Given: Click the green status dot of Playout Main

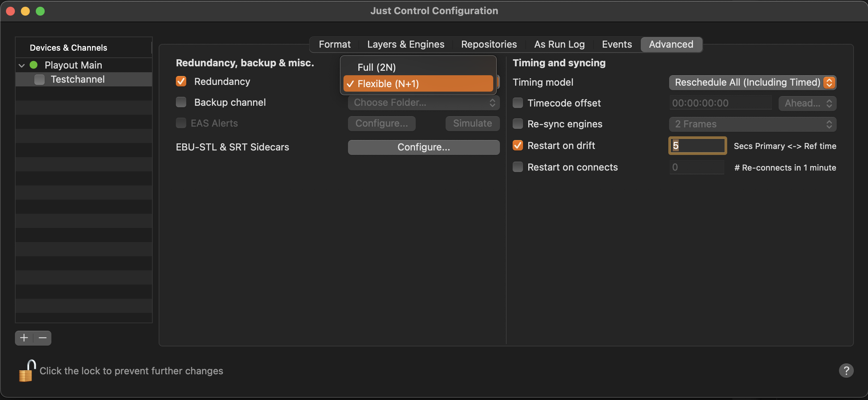Looking at the screenshot, I should (x=34, y=65).
